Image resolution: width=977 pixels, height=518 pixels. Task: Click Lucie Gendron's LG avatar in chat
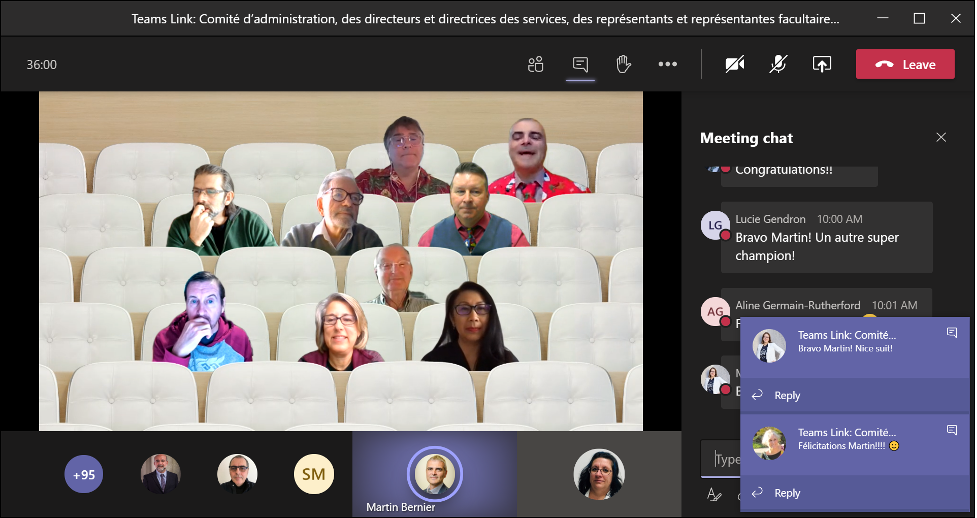click(x=714, y=226)
